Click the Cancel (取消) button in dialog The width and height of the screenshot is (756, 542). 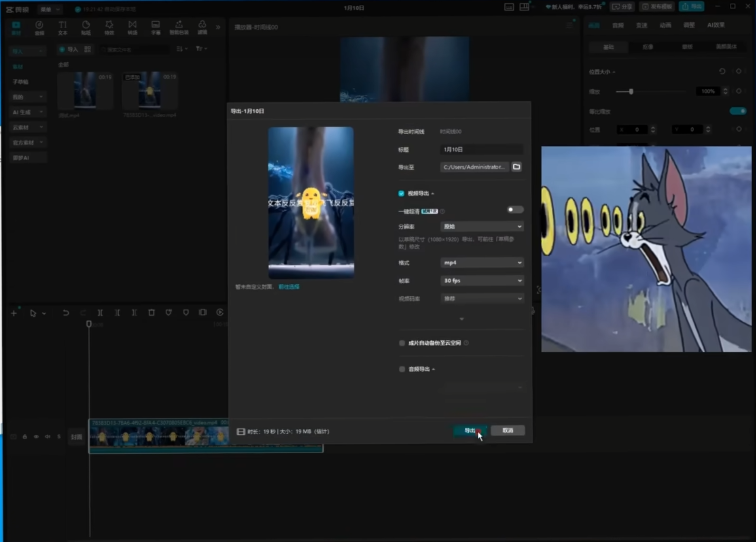508,430
